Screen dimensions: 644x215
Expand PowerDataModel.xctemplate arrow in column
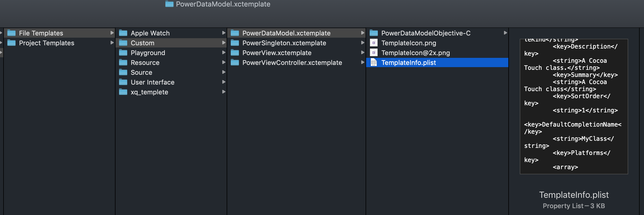[x=363, y=33]
